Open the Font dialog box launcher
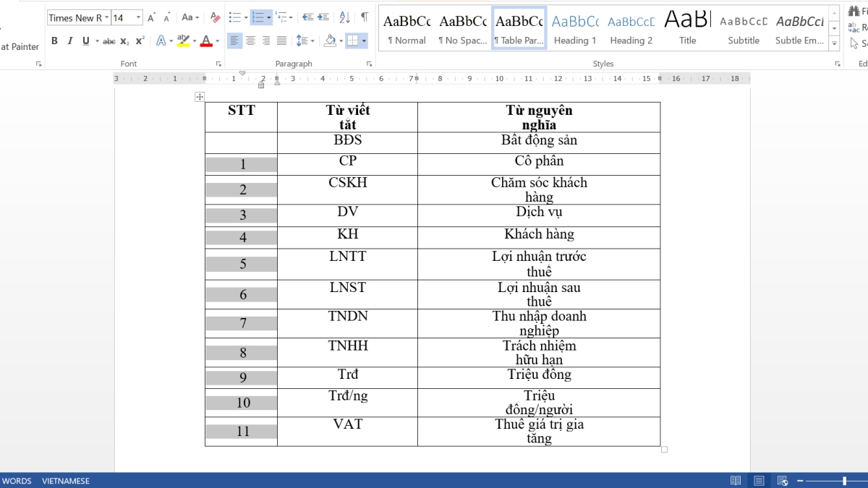Screen dimensions: 868x488 pos(219,64)
